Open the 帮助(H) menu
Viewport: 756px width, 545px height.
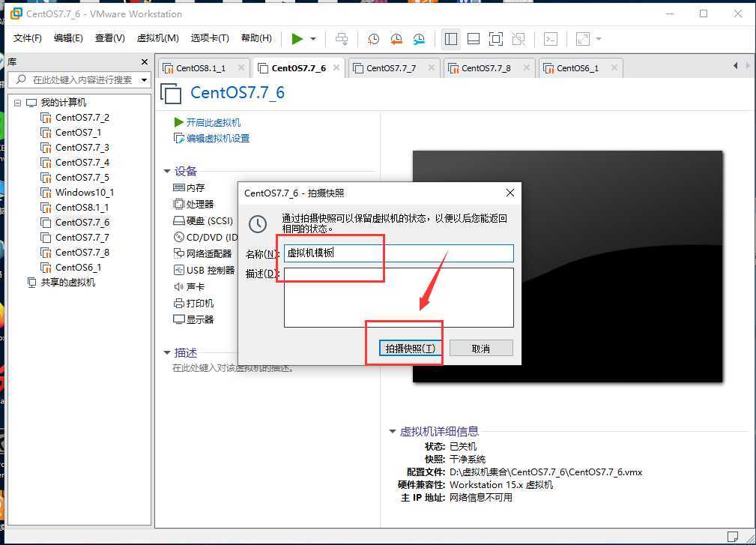pyautogui.click(x=256, y=38)
